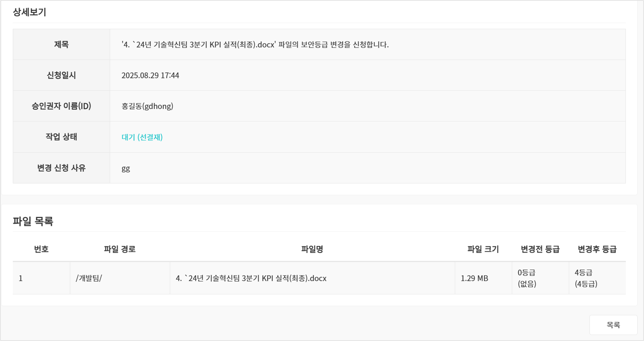Click the 목록 button

613,325
